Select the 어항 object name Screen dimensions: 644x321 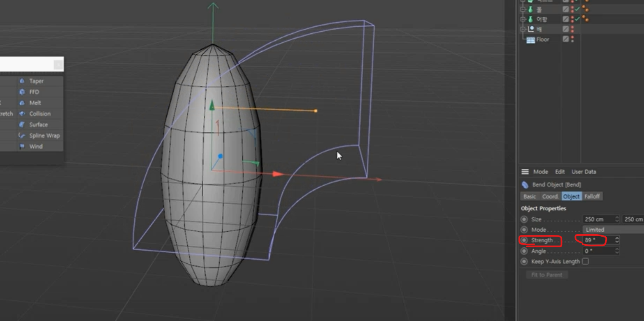tap(542, 19)
